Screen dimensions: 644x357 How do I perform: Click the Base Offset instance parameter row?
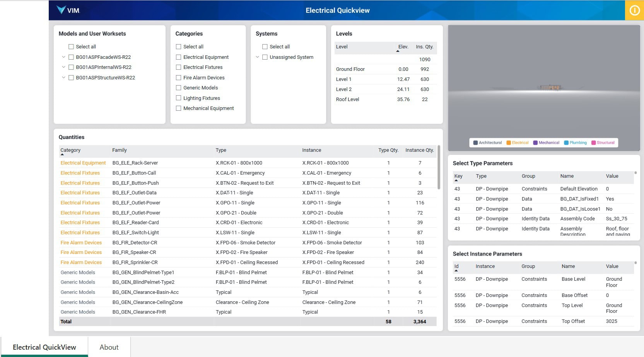click(x=543, y=295)
